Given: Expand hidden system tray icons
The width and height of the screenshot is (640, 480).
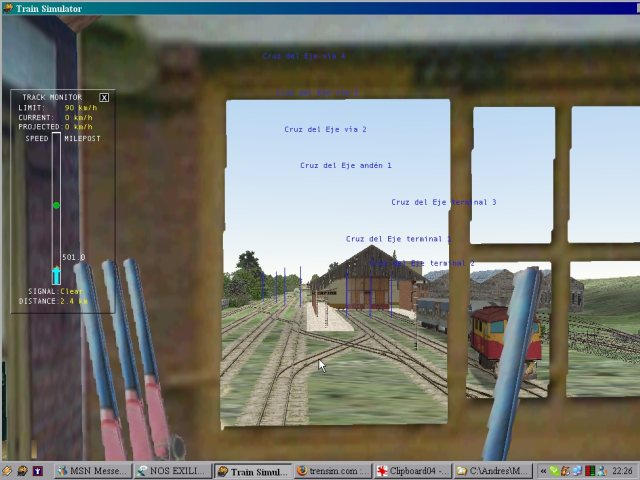Looking at the screenshot, I should coord(543,471).
